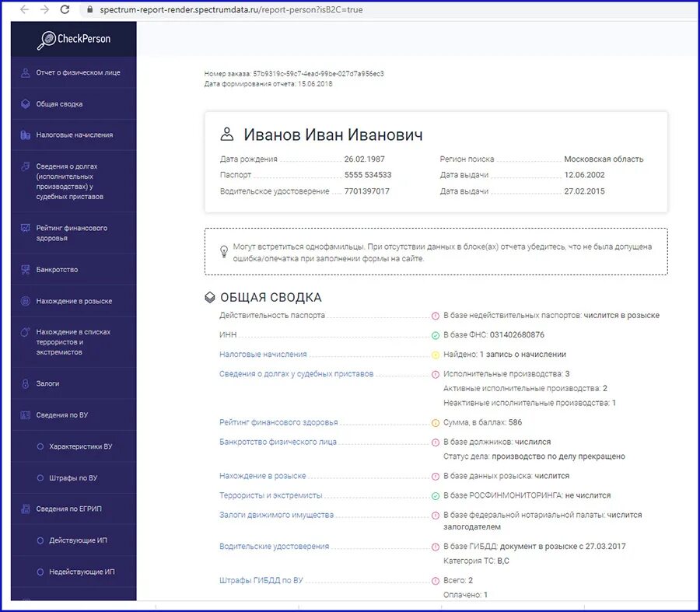The image size is (700, 612).
Task: Open Террористы и экстремисты link
Action: [271, 495]
